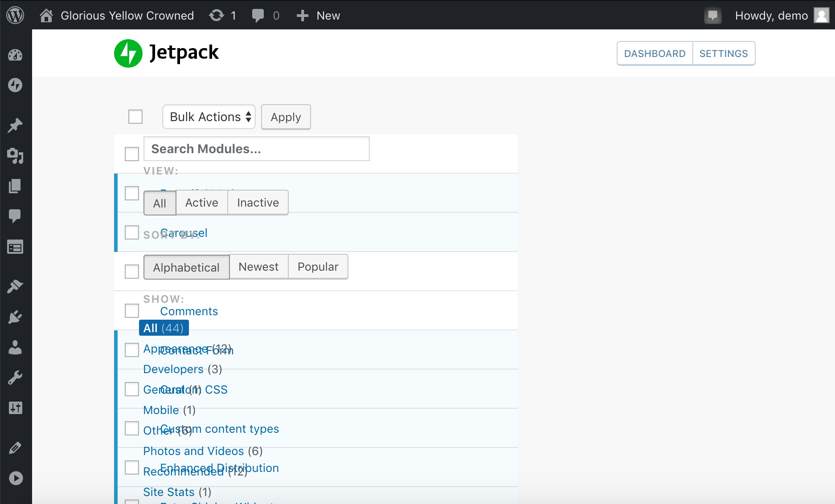Check the Custom CSS module checkbox
Screen dimensions: 835x504
click(x=132, y=389)
